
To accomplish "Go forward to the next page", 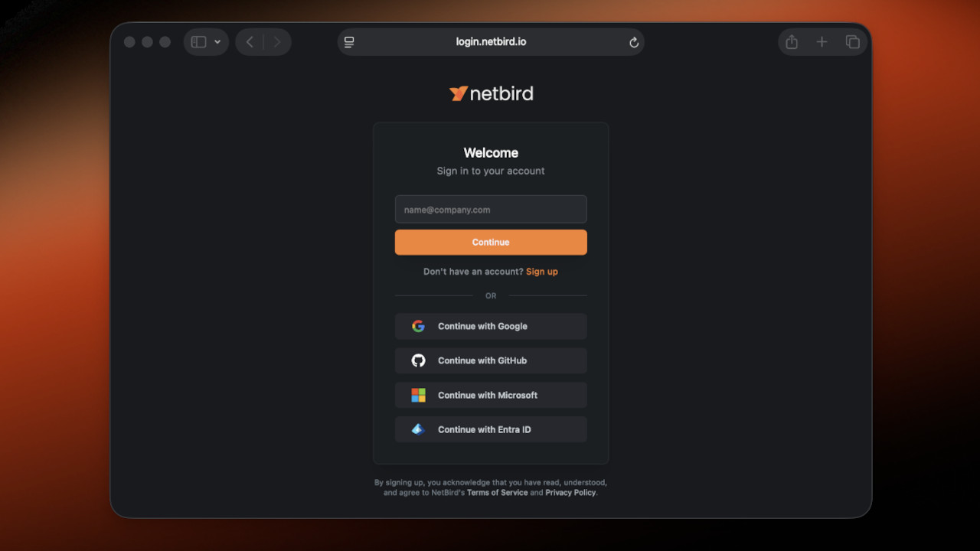I will pyautogui.click(x=277, y=42).
